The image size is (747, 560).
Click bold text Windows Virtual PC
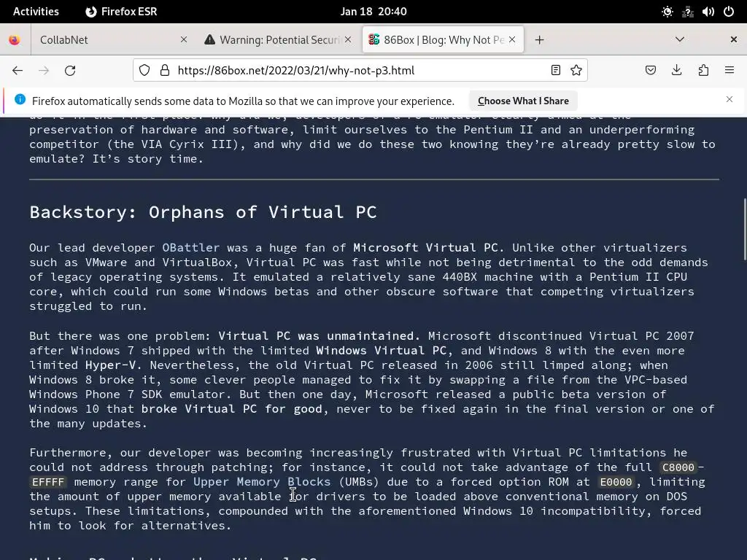381,351
